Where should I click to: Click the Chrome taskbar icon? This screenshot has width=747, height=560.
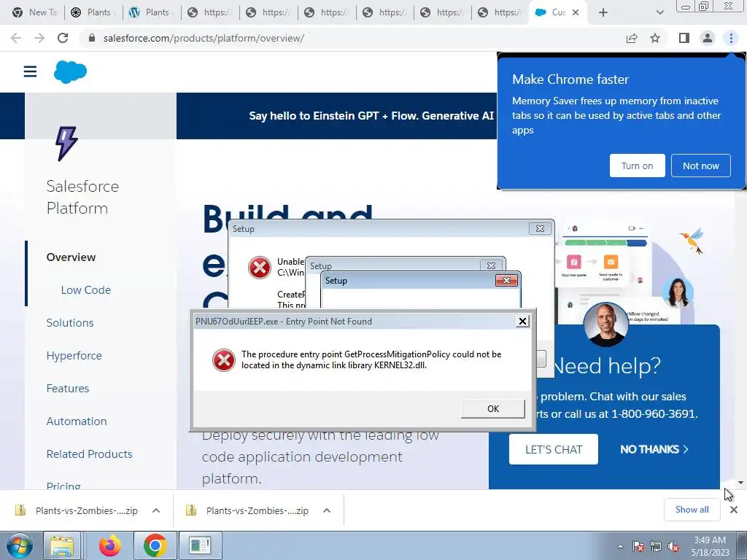point(155,545)
